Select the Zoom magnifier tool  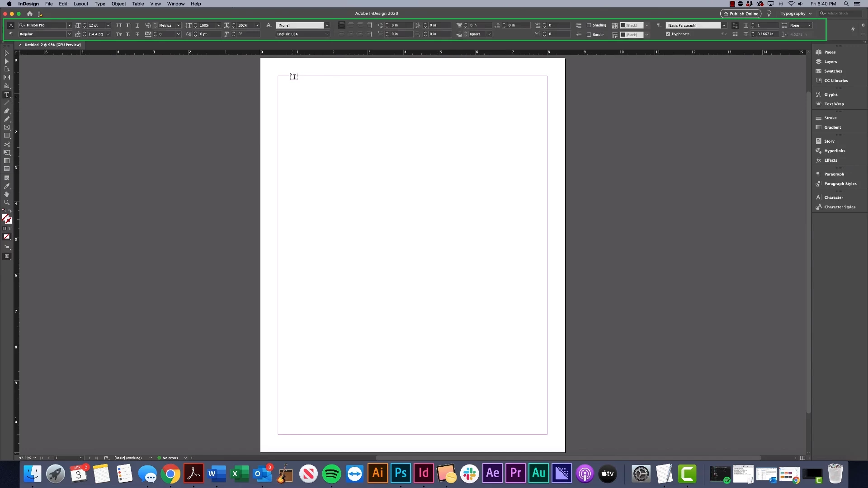coord(7,202)
